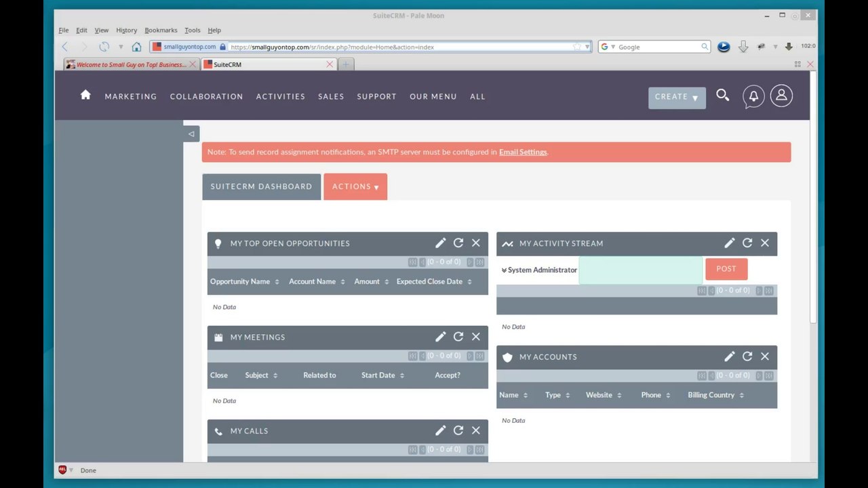Open OUR MENU in the navigation bar

433,96
